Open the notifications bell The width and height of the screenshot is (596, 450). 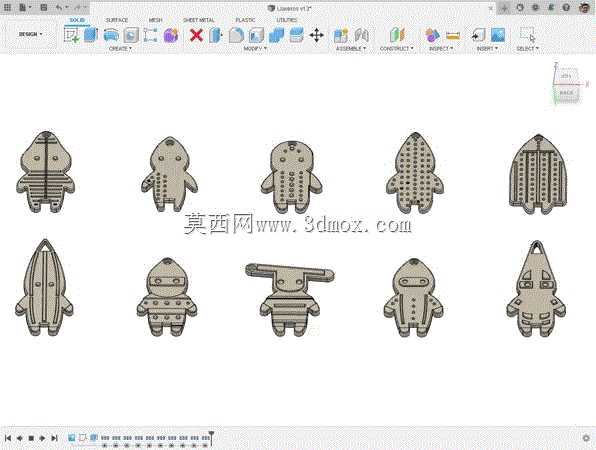pyautogui.click(x=551, y=8)
